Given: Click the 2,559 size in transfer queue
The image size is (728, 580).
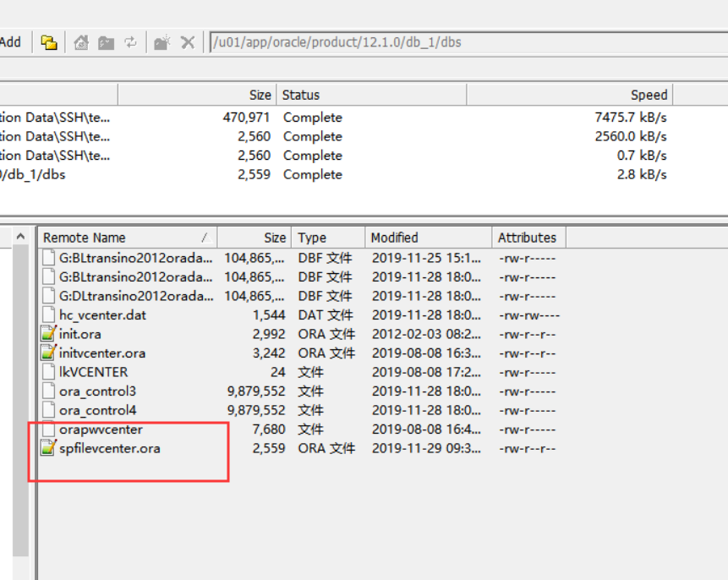Looking at the screenshot, I should pyautogui.click(x=254, y=175).
